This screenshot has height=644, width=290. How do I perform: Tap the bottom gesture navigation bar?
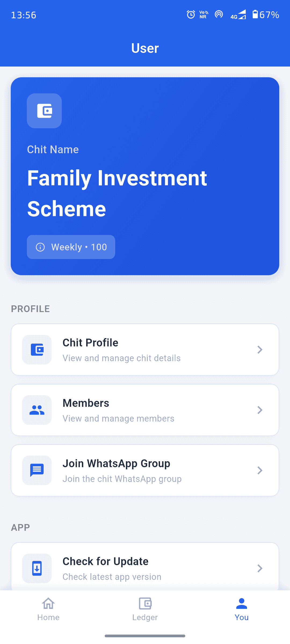(x=145, y=636)
